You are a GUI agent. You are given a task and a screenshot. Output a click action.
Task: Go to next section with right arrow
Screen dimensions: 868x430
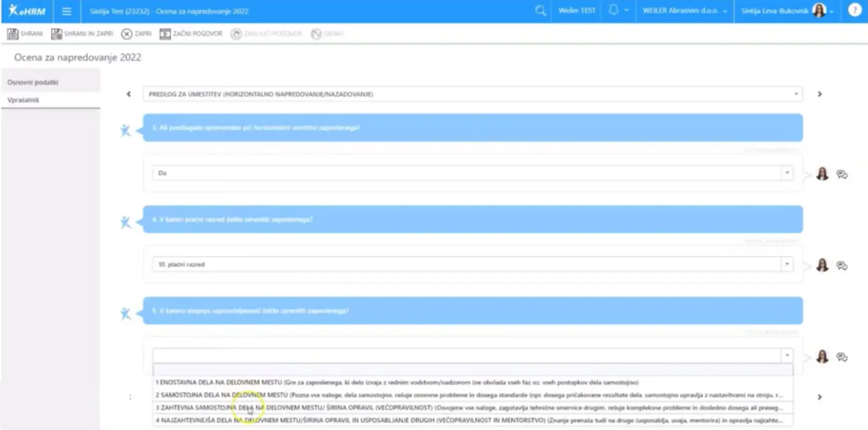point(820,94)
